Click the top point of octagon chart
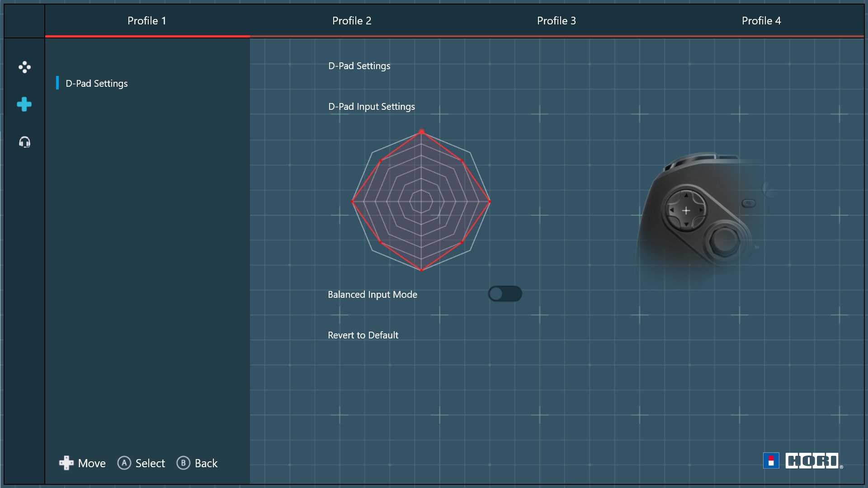Viewport: 868px width, 488px height. tap(421, 131)
